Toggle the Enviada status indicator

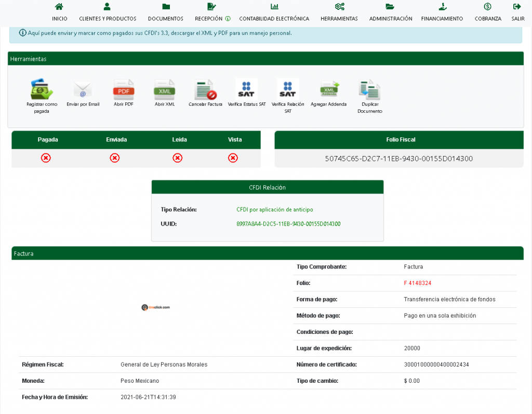click(x=115, y=158)
